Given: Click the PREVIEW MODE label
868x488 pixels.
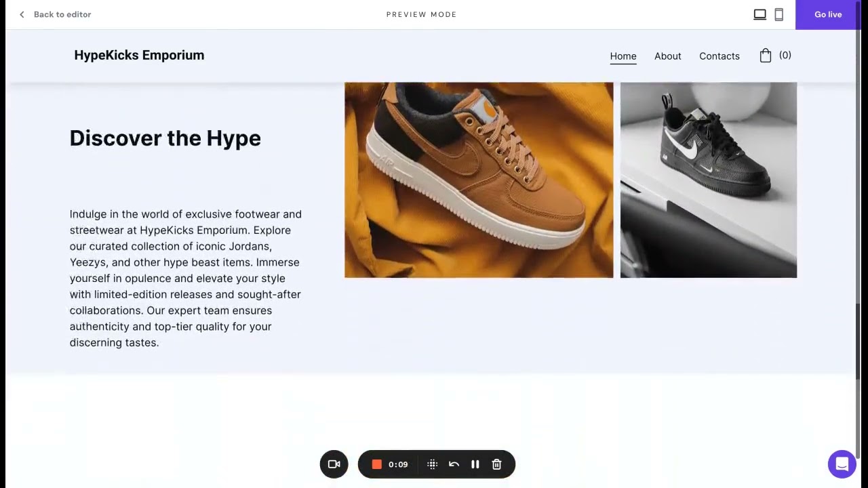Looking at the screenshot, I should click(x=422, y=14).
